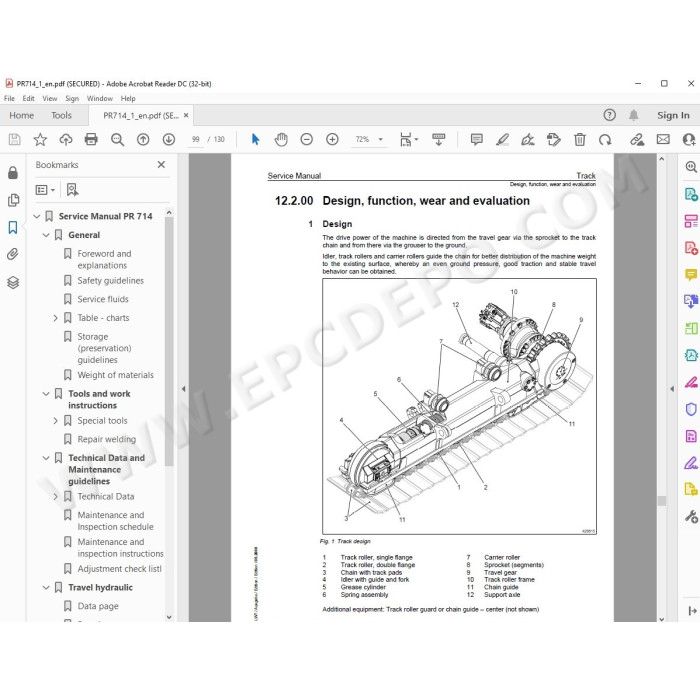700x700 pixels.
Task: Zoom out with minus icon
Action: point(306,140)
